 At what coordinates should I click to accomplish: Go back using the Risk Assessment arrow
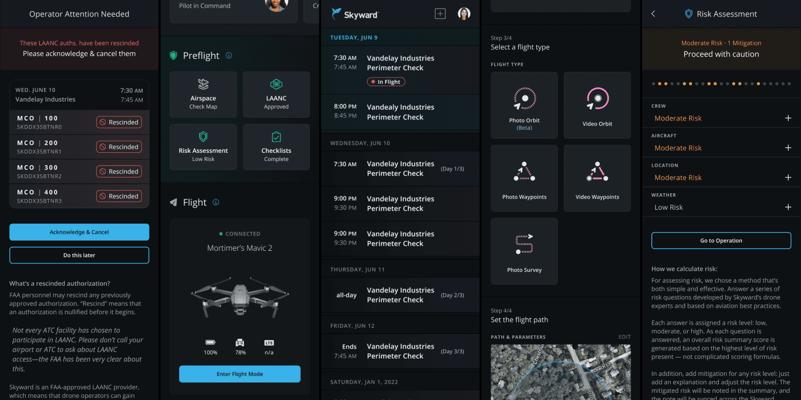click(654, 14)
